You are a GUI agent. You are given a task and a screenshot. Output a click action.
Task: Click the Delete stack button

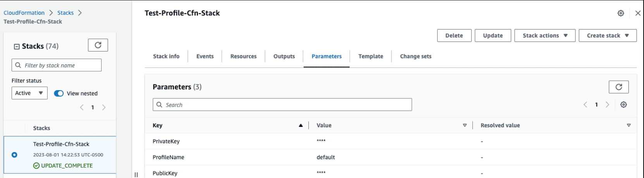point(454,36)
